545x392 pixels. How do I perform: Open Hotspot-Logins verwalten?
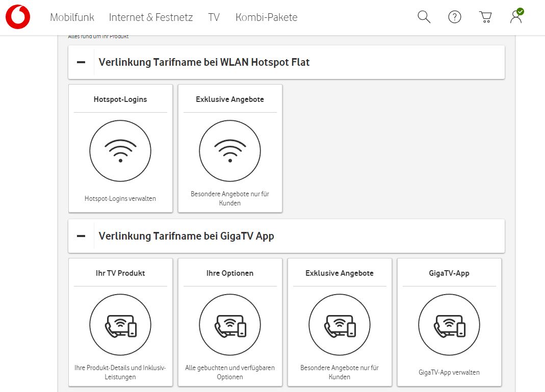pyautogui.click(x=120, y=198)
